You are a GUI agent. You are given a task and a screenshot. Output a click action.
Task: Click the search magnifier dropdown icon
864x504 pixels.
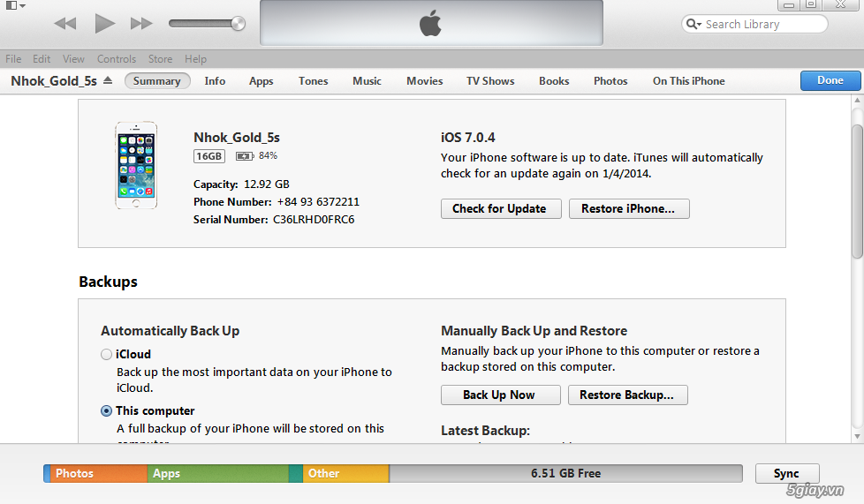[x=693, y=24]
